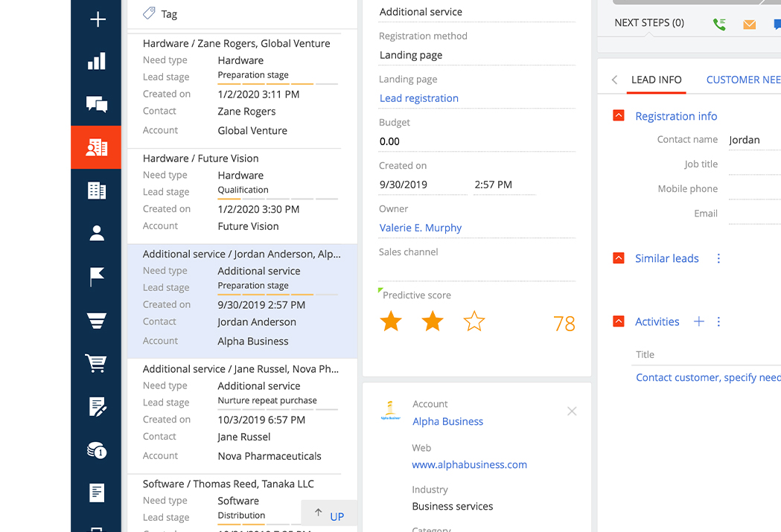Go to the accounts building icon section
781x532 pixels.
coord(97,190)
